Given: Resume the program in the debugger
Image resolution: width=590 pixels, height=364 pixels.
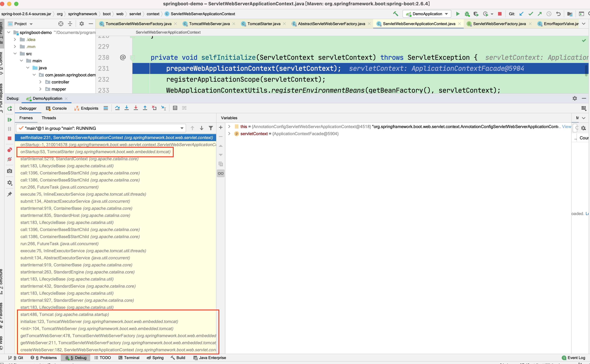Looking at the screenshot, I should click(10, 120).
